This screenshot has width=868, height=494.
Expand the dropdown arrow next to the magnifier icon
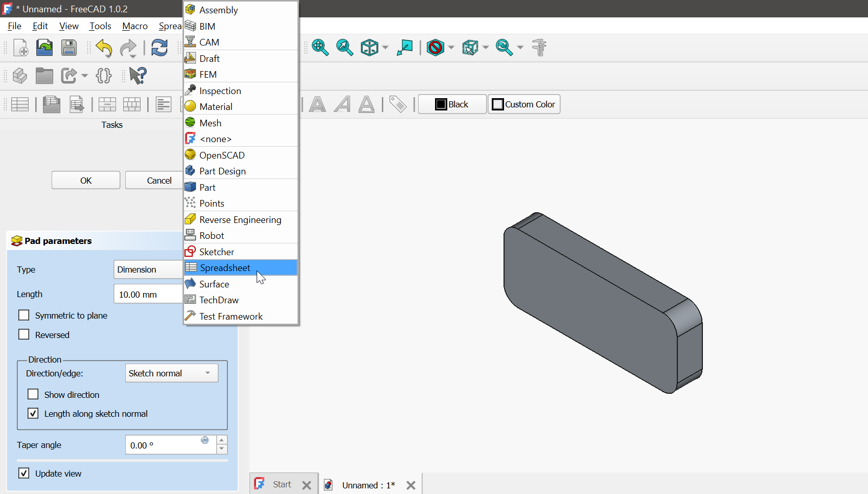(520, 48)
